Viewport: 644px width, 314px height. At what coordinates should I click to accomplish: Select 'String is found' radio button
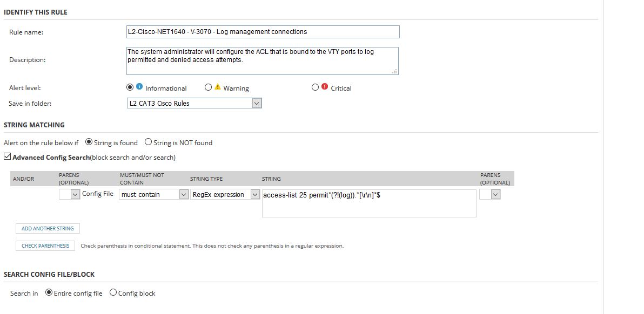click(89, 142)
